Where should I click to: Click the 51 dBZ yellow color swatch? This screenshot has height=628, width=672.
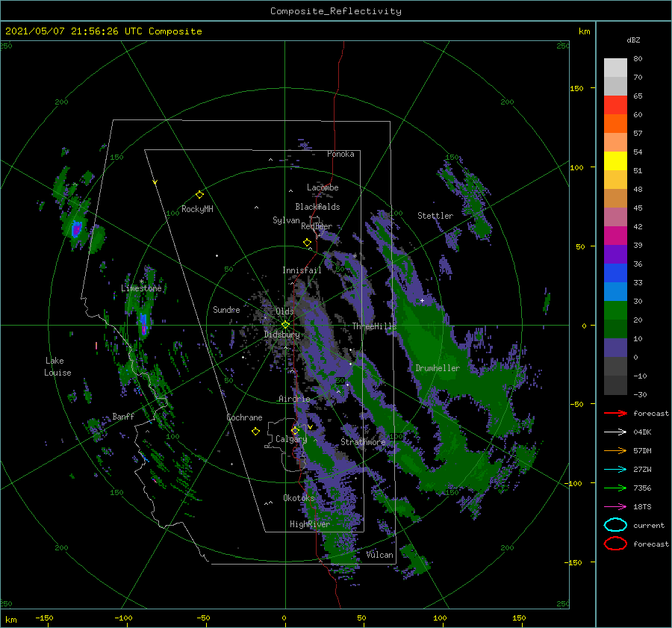tap(615, 161)
